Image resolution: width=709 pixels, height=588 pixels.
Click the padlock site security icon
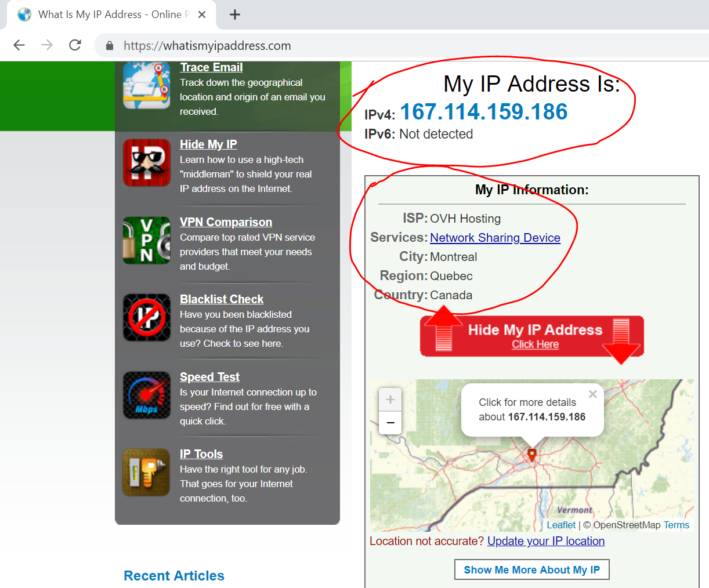click(x=109, y=46)
